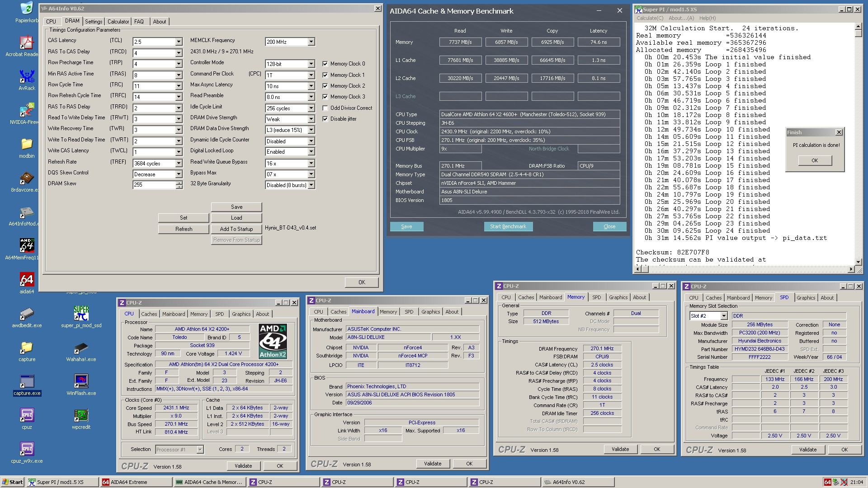Open the WinFlash.exe desktop icon
868x488 pixels.
[x=81, y=381]
